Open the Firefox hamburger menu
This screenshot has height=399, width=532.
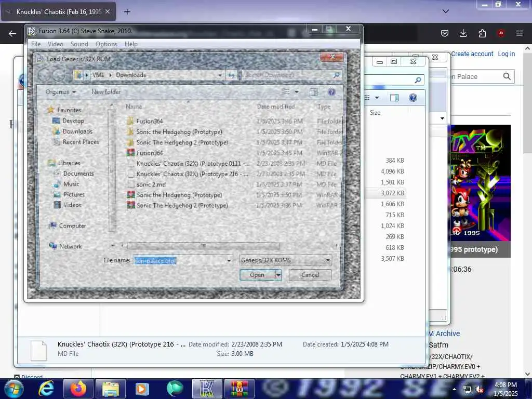(x=519, y=33)
